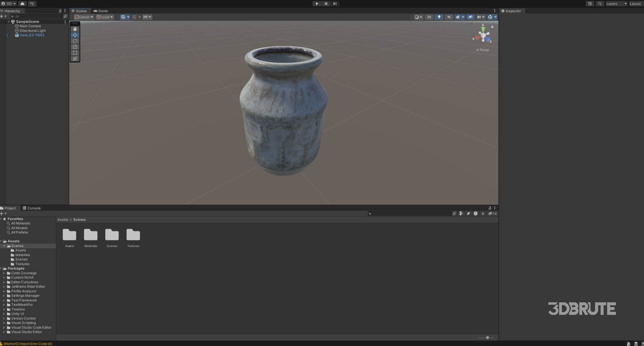This screenshot has height=346, width=644.
Task: Toggle 2D view mode
Action: [x=429, y=17]
